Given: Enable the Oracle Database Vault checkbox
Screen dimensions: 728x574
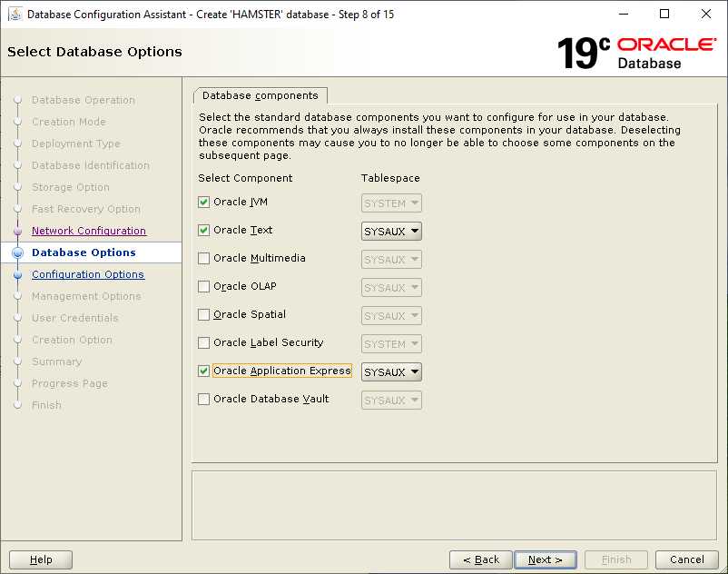Looking at the screenshot, I should point(203,399).
